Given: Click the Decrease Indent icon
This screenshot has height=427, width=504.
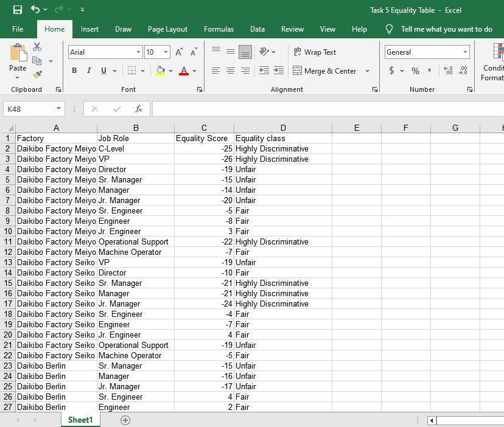Looking at the screenshot, I should tap(264, 71).
